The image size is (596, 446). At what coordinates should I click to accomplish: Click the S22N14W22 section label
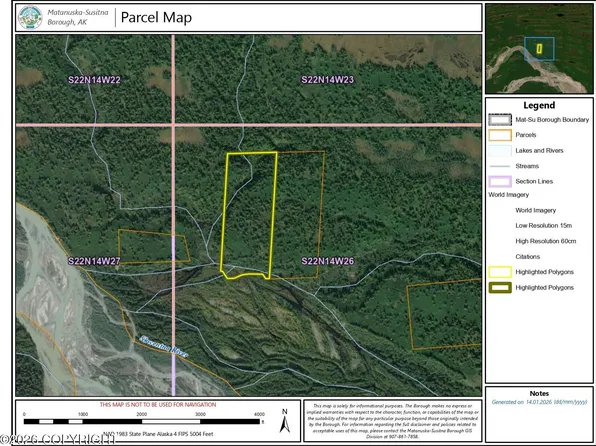tap(94, 80)
